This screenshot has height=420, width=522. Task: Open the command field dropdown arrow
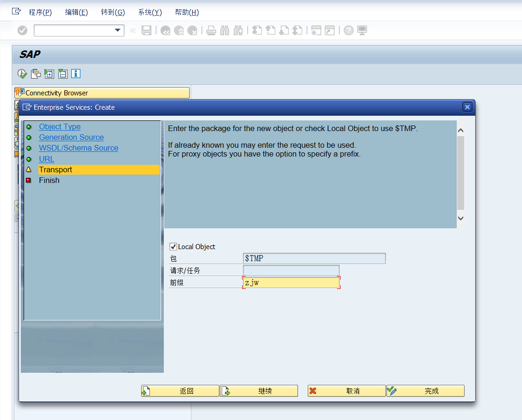pos(118,30)
